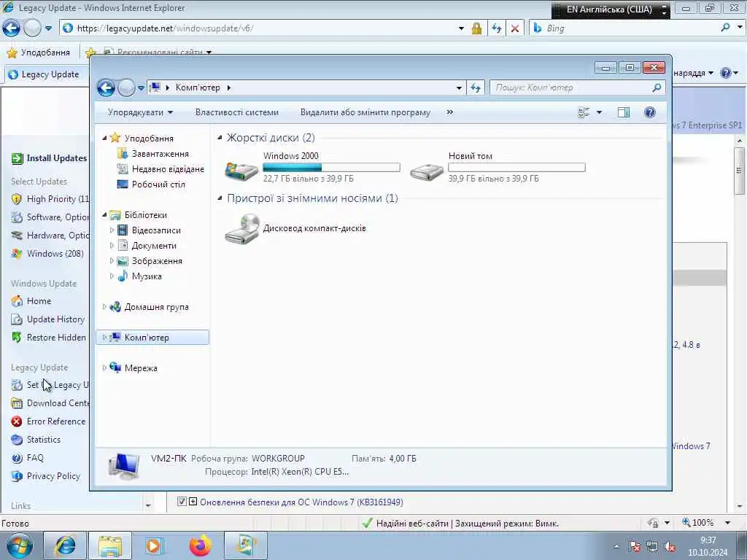Click the Новий том drive capacity bar
This screenshot has height=560, width=747.
pos(516,167)
